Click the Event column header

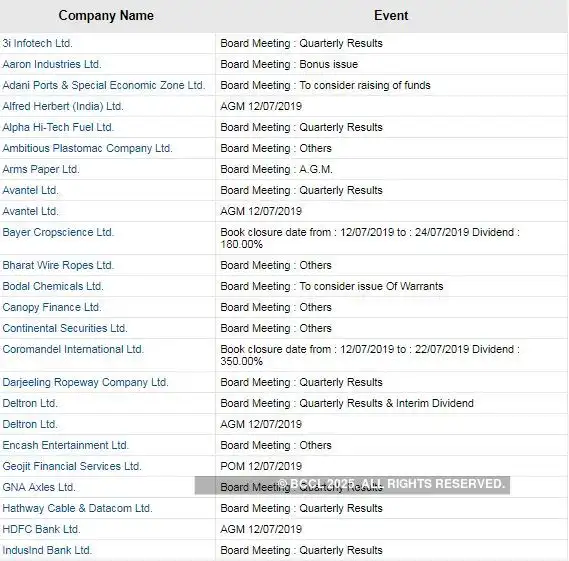[x=391, y=16]
